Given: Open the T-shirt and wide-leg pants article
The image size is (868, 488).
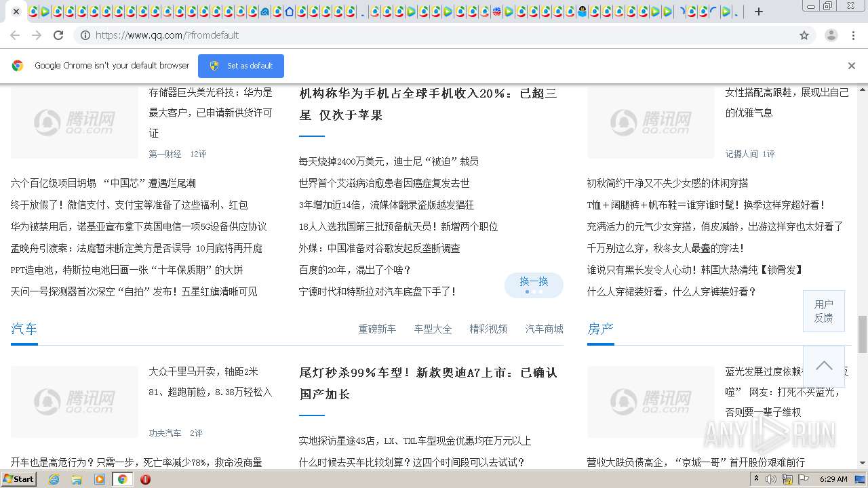Looking at the screenshot, I should tap(706, 205).
